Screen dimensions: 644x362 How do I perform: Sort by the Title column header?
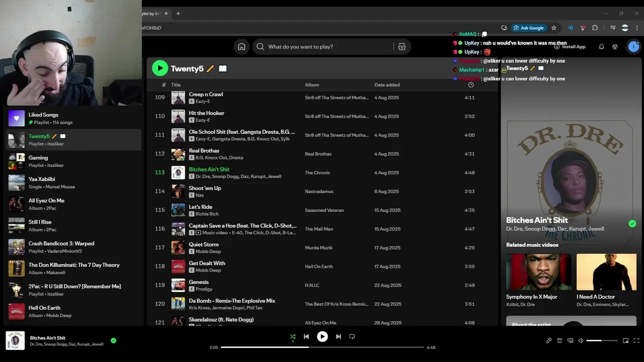[x=176, y=85]
